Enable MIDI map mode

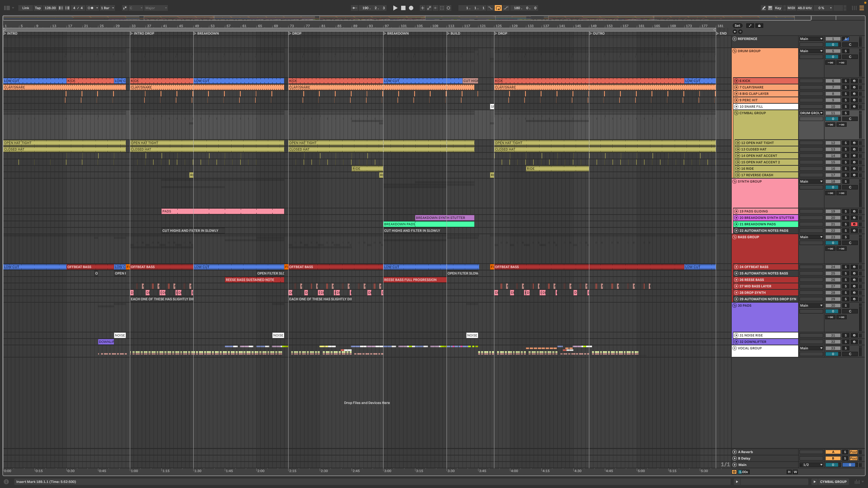(791, 8)
